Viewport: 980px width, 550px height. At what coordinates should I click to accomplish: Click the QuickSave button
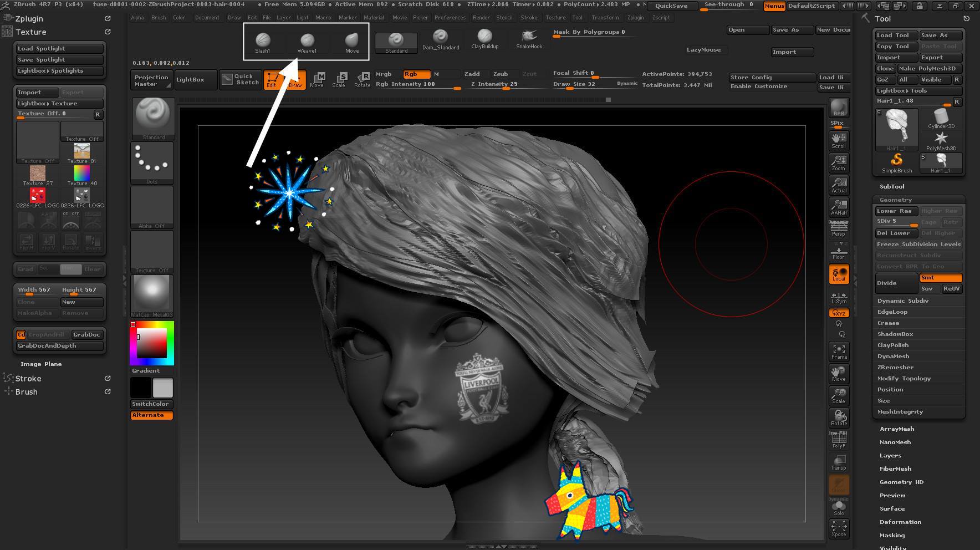coord(671,6)
